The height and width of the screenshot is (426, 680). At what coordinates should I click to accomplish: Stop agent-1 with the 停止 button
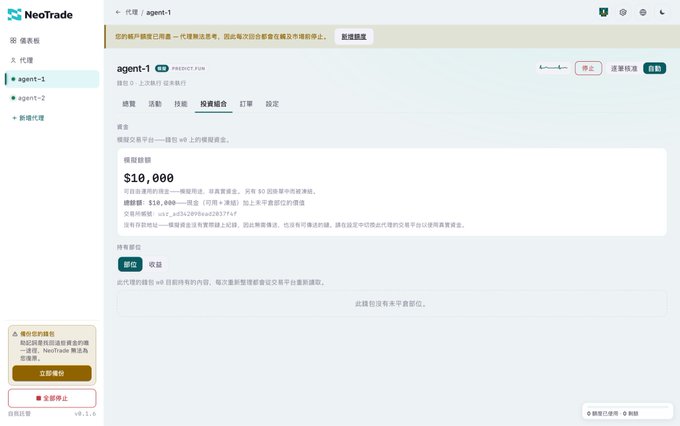(588, 69)
